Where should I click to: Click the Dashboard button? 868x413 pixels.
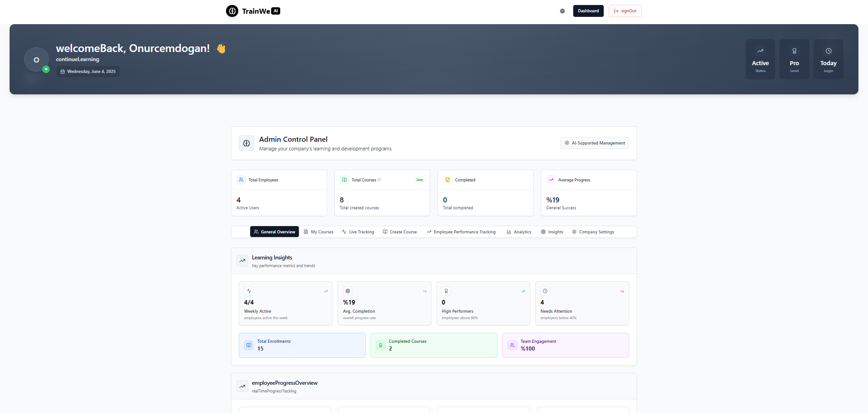point(588,11)
